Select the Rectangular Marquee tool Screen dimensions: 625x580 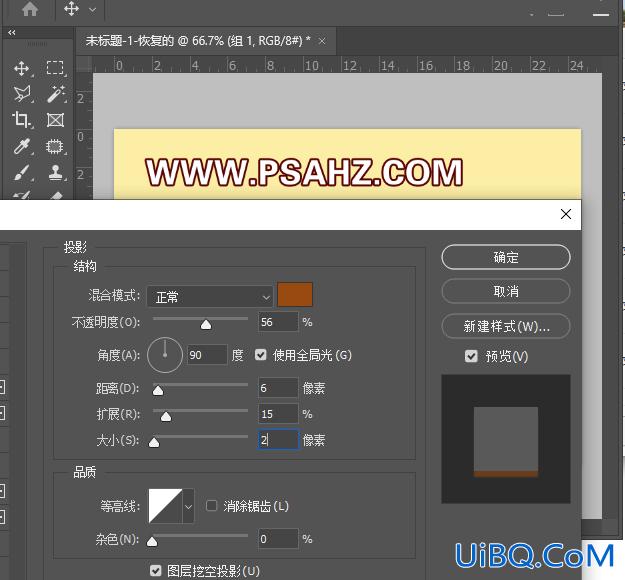(55, 68)
